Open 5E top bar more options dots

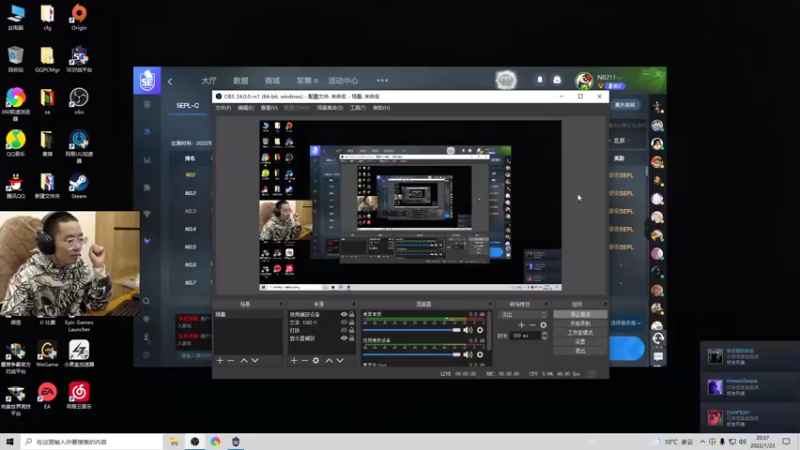pyautogui.click(x=382, y=81)
